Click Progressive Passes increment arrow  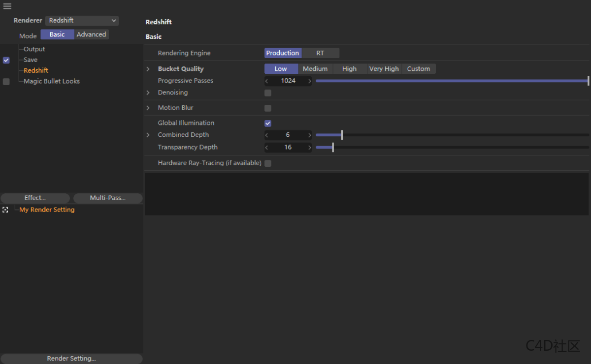[309, 81]
